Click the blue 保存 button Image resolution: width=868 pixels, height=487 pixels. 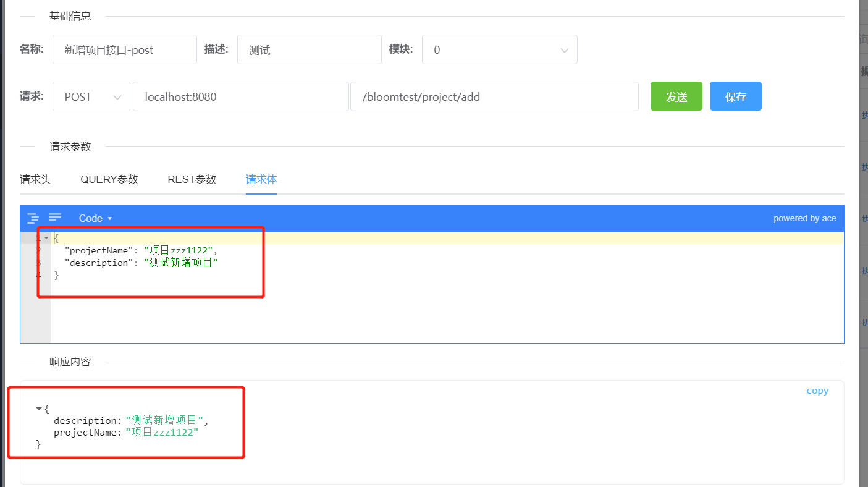tap(736, 96)
